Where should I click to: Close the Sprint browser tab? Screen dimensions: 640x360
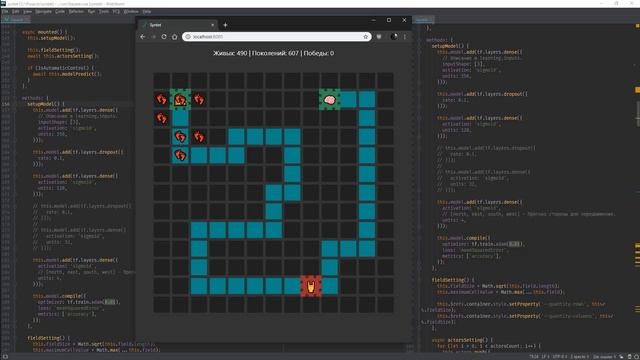[x=212, y=25]
